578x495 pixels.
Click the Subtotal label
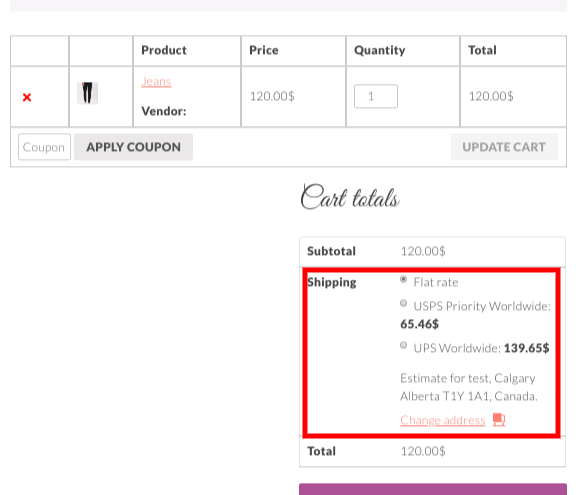point(331,251)
